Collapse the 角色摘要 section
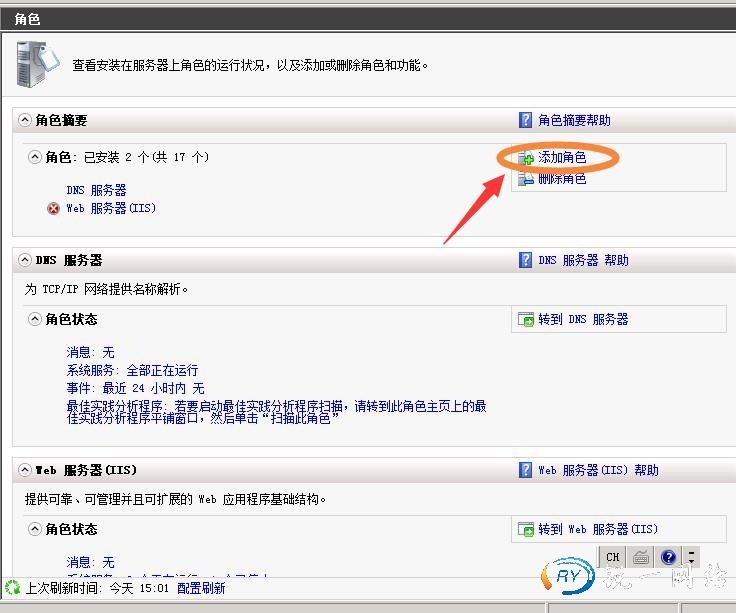 (25, 120)
